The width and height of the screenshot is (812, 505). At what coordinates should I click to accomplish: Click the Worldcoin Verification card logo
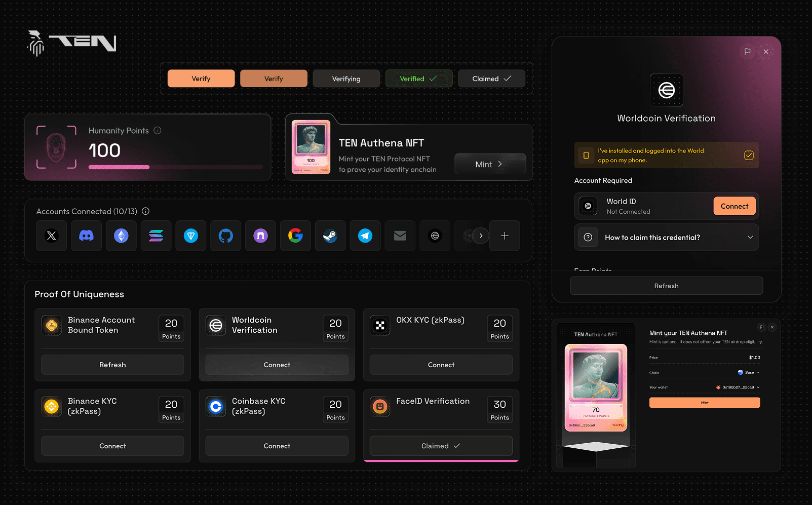click(x=216, y=326)
